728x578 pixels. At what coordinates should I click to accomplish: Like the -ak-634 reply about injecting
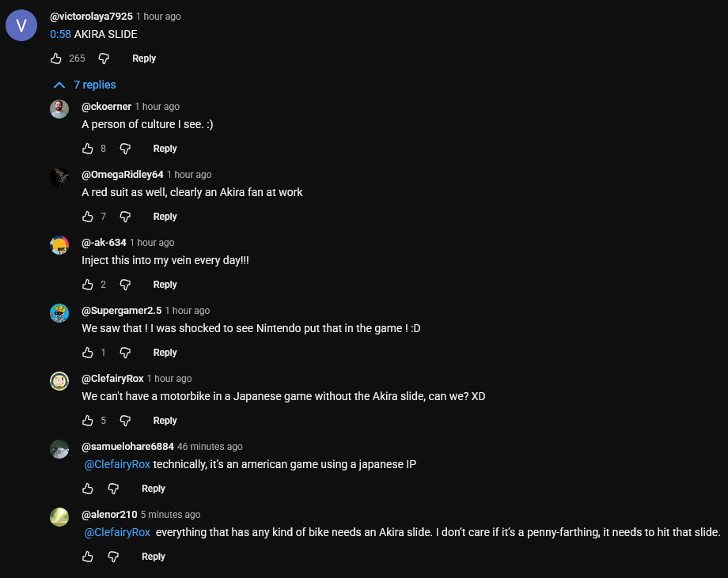tap(88, 285)
